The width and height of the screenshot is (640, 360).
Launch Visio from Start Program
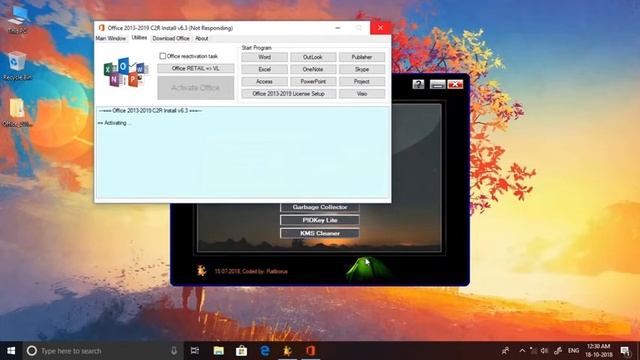pos(362,94)
